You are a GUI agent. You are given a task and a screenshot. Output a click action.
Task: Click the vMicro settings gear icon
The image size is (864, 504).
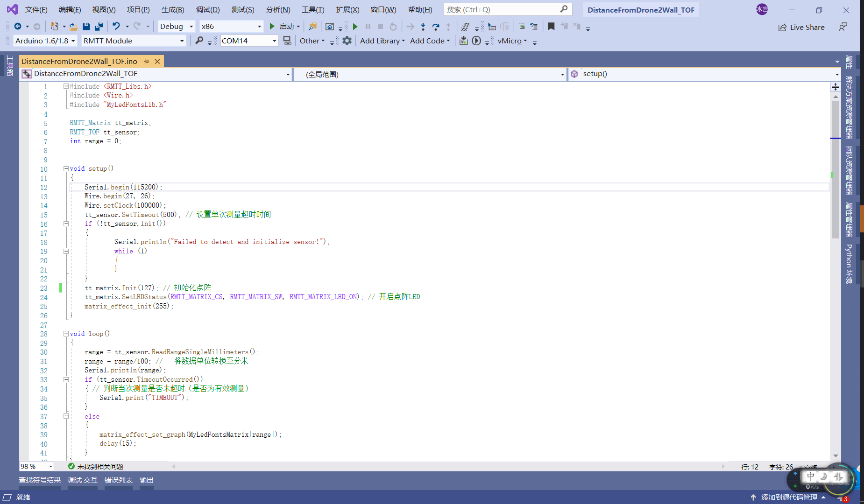click(347, 41)
